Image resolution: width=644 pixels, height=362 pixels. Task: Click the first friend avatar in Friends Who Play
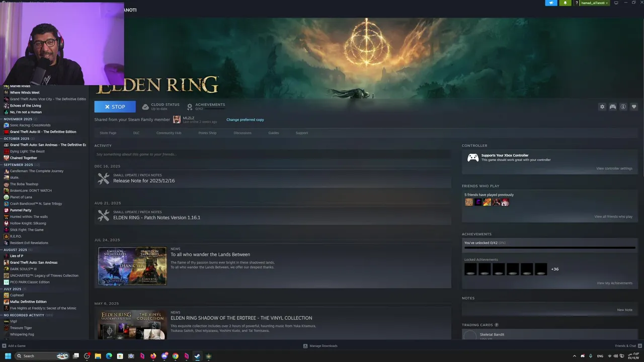pyautogui.click(x=469, y=202)
